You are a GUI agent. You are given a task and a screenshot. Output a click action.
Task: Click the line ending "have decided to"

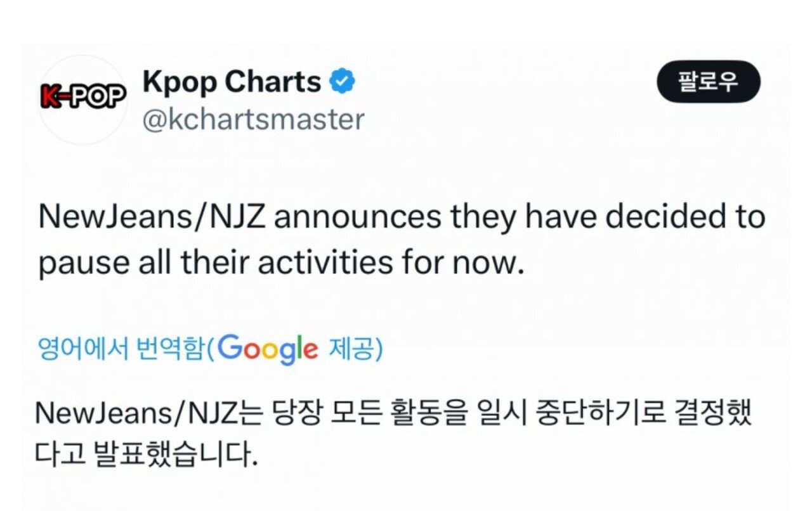click(x=402, y=218)
